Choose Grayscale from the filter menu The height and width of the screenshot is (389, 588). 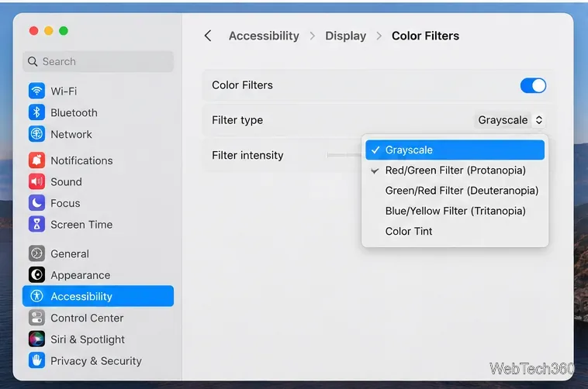(x=455, y=150)
